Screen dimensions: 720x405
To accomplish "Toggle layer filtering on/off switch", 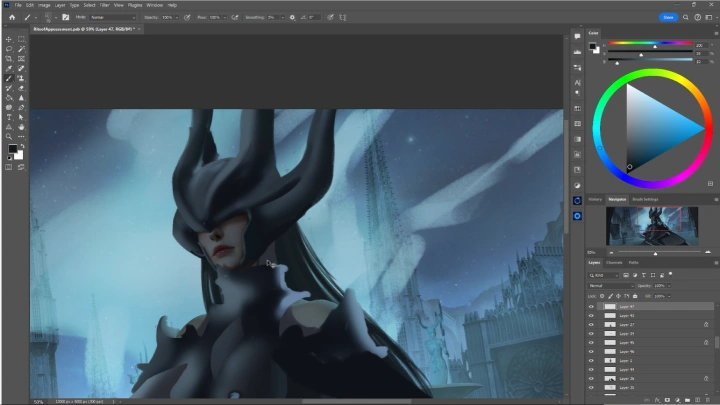I will 670,274.
